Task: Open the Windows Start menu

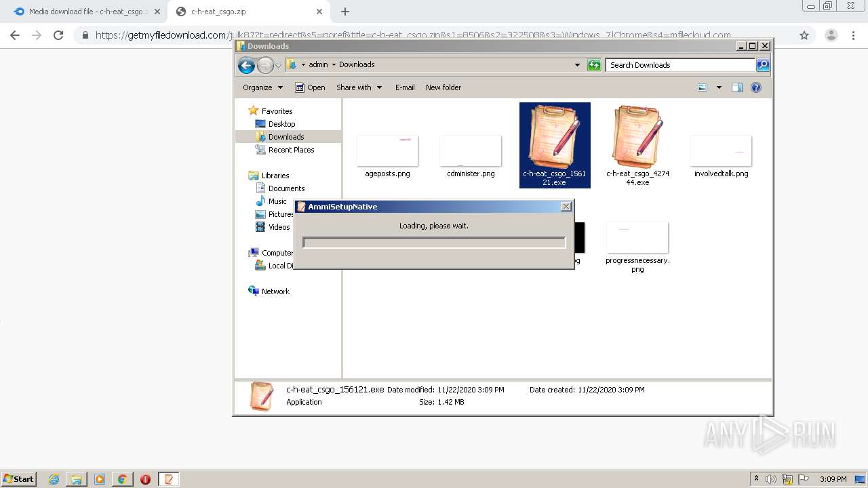Action: 19,479
